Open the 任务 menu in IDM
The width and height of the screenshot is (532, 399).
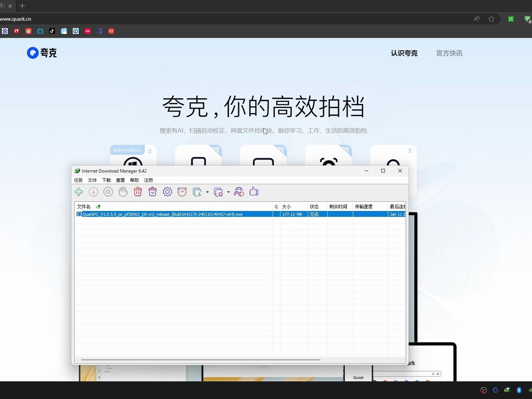click(x=78, y=180)
